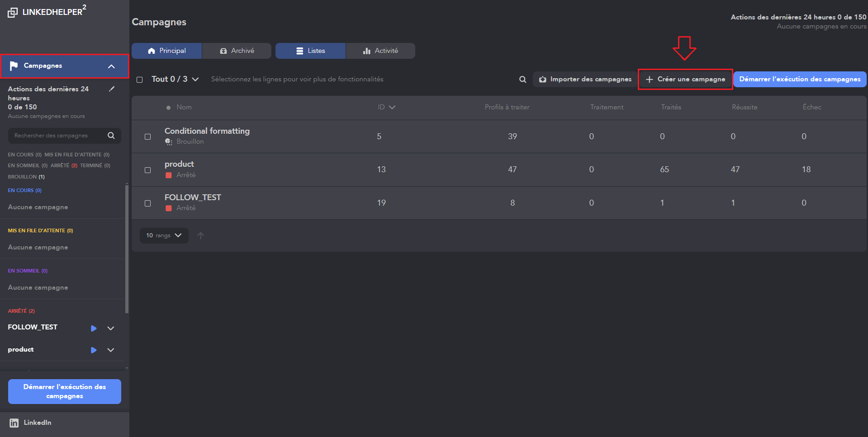Click Importer des campagnes button

coord(585,80)
